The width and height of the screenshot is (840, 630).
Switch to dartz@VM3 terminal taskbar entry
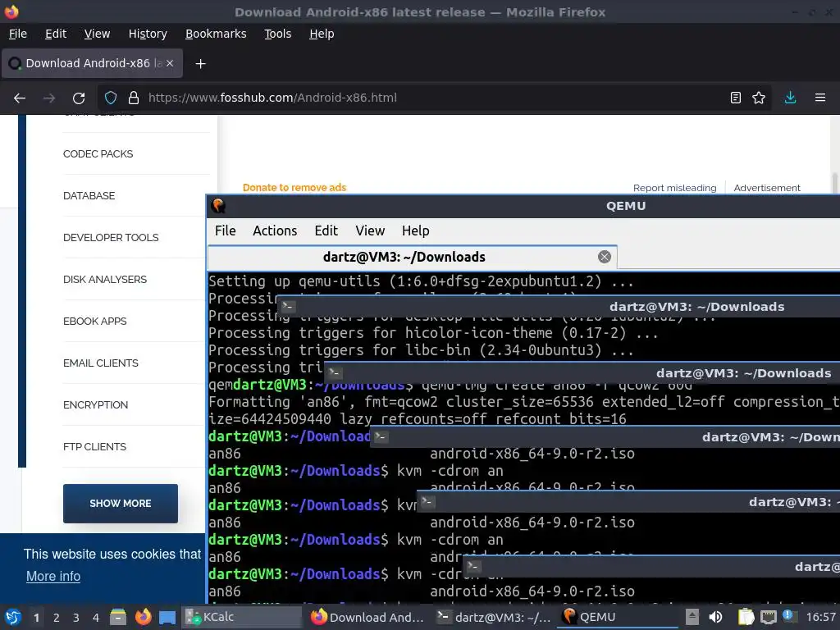pos(492,617)
